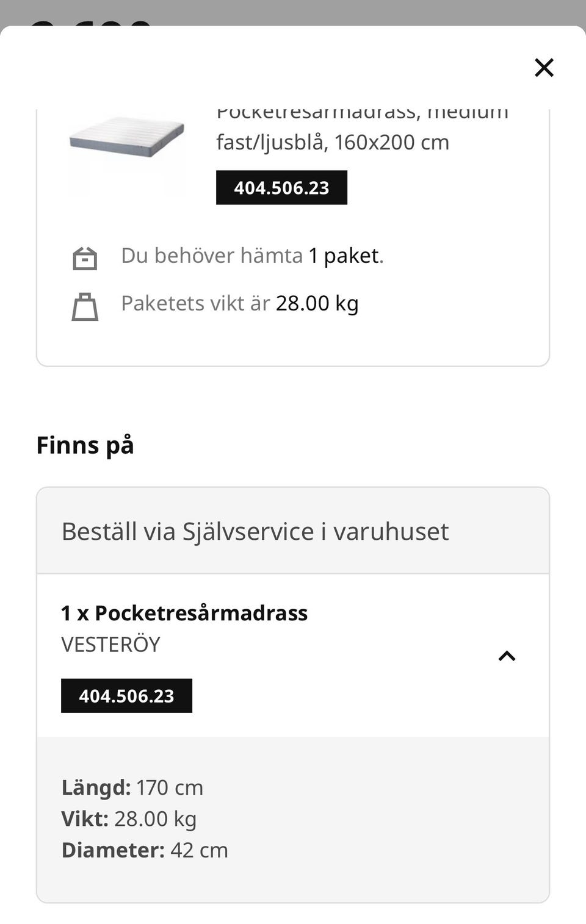This screenshot has height=924, width=586.
Task: Click the bold '1 paket' text
Action: (x=344, y=256)
